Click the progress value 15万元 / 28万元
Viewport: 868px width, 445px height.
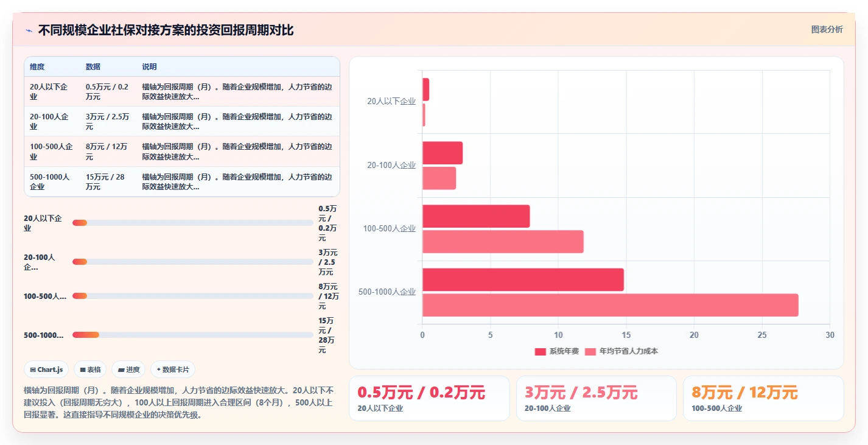[326, 335]
